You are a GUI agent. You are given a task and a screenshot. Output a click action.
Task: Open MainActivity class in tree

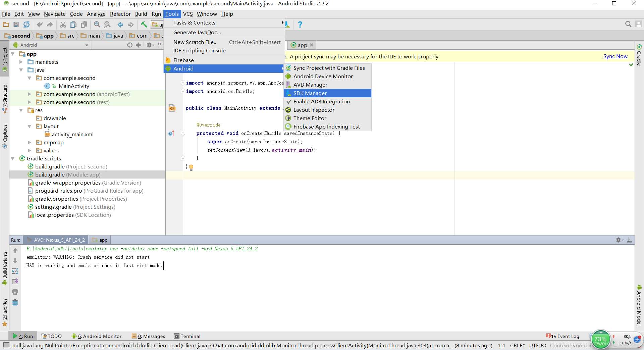click(74, 86)
